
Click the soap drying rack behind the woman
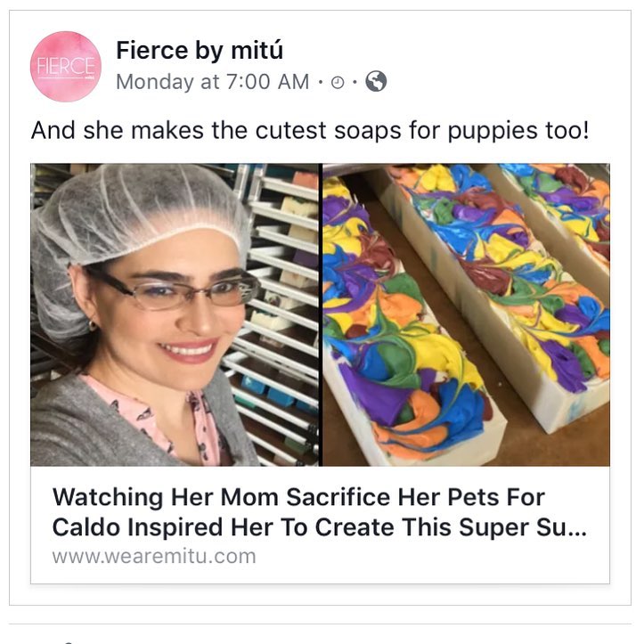click(281, 294)
